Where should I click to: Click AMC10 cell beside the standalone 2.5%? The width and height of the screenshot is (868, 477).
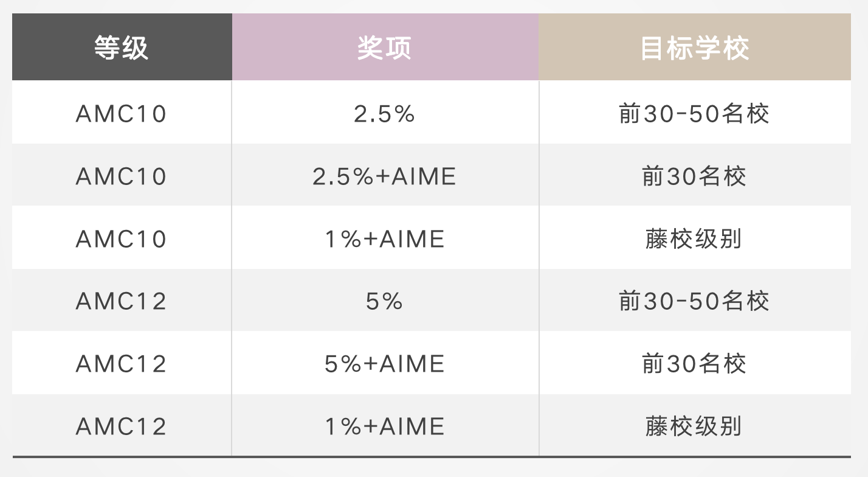(x=122, y=114)
